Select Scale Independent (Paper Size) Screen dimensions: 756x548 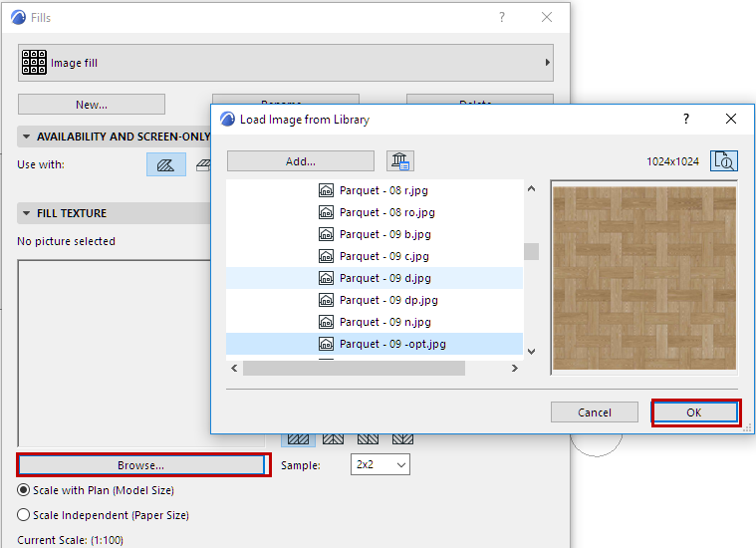coord(23,515)
